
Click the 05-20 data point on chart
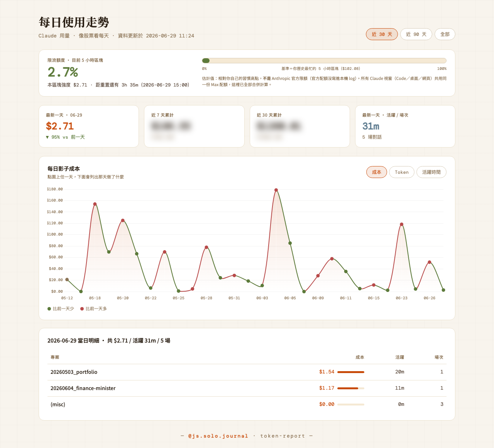pos(123,221)
